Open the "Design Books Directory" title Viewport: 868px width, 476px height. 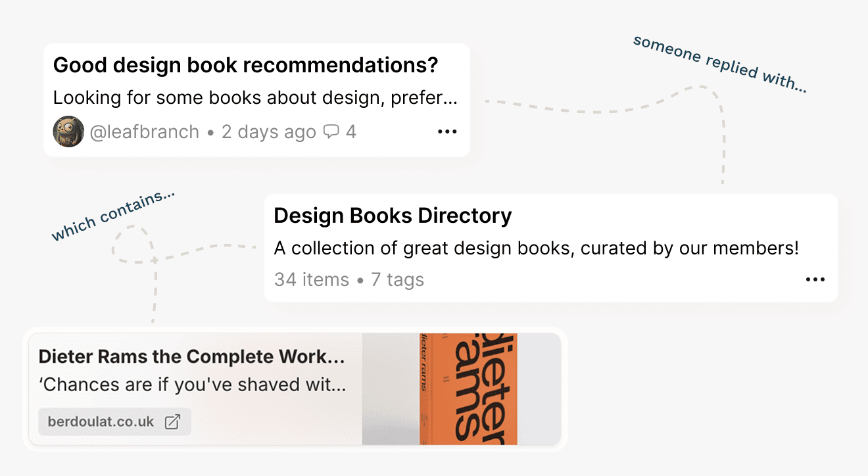393,216
